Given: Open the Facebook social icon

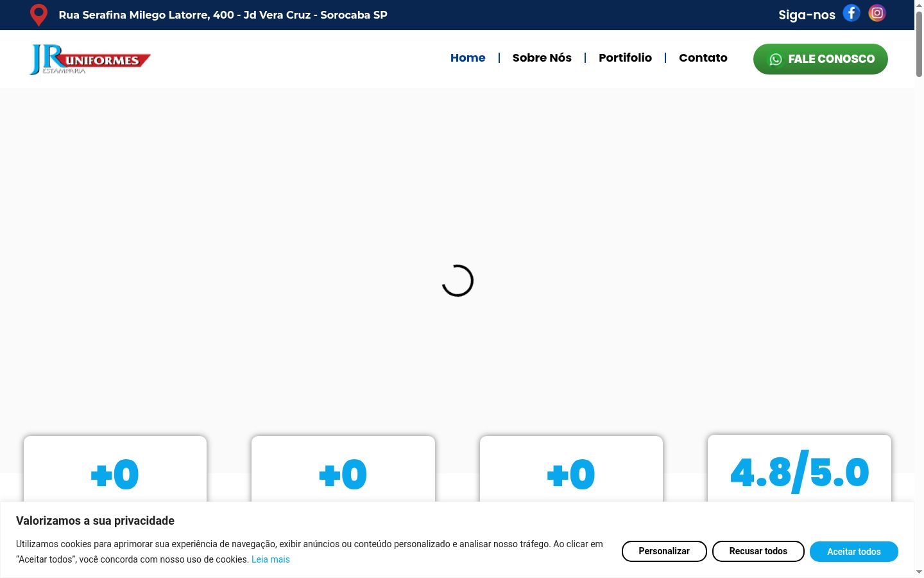Looking at the screenshot, I should [851, 13].
